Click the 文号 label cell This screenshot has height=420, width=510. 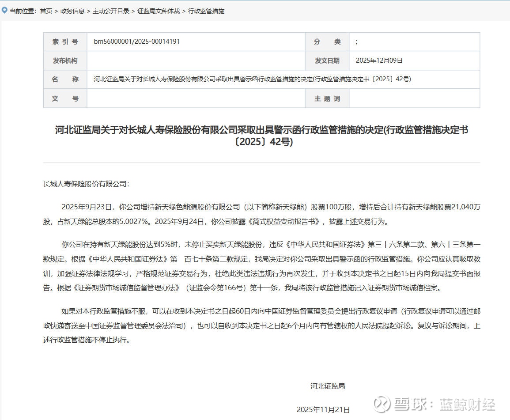(65, 98)
